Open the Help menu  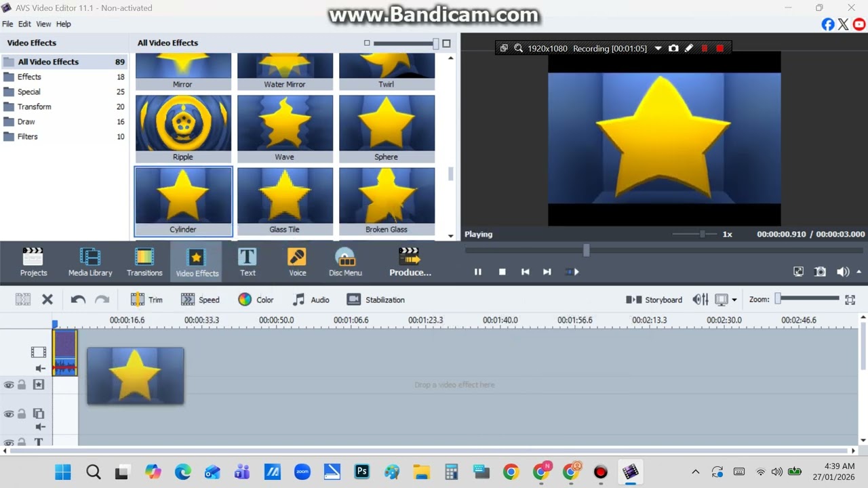pos(63,24)
